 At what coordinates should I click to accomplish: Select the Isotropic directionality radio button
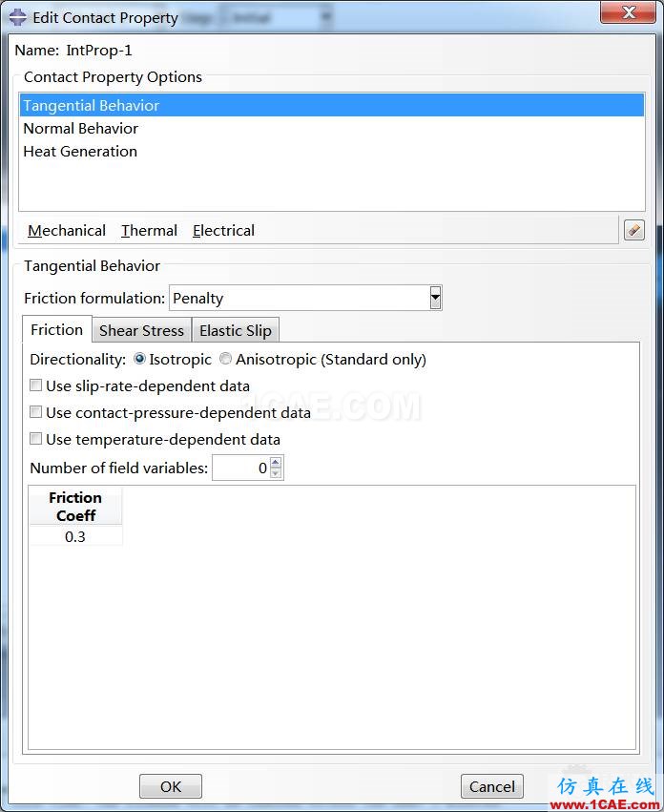point(139,359)
